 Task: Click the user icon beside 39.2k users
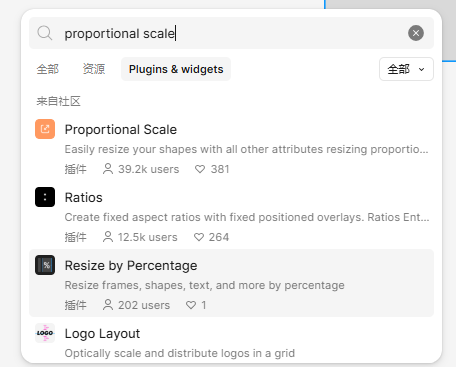108,169
